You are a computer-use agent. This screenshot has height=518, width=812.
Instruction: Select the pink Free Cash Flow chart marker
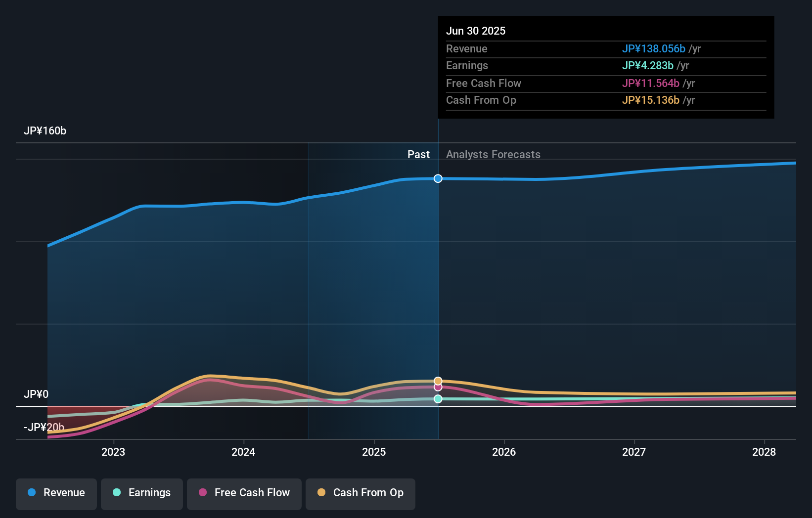(437, 388)
